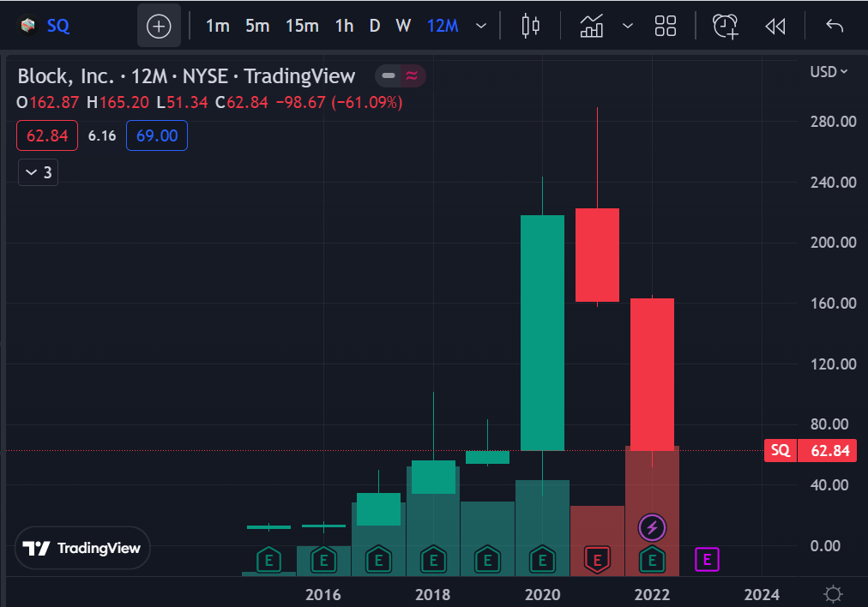Click the compare or add symbol plus icon
Viewport: 868px width, 607px height.
click(x=159, y=26)
